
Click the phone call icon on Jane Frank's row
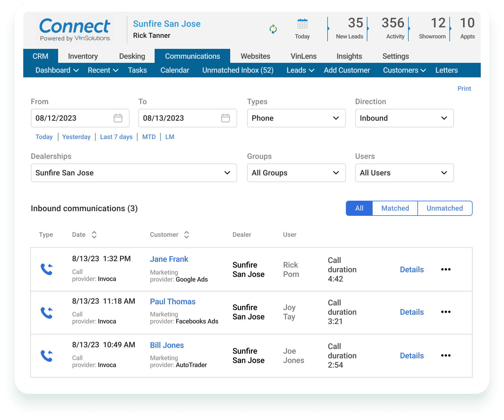point(47,269)
